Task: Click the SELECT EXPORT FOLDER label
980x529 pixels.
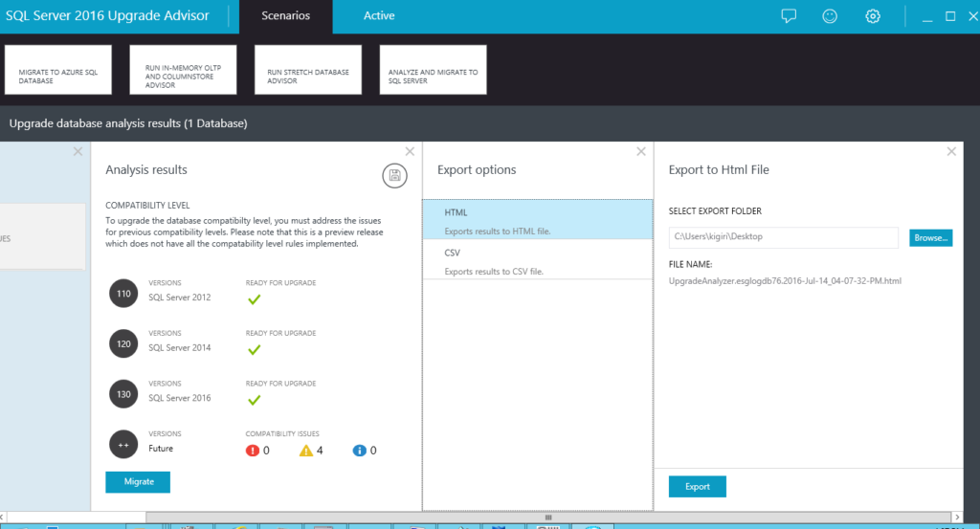Action: [x=715, y=211]
